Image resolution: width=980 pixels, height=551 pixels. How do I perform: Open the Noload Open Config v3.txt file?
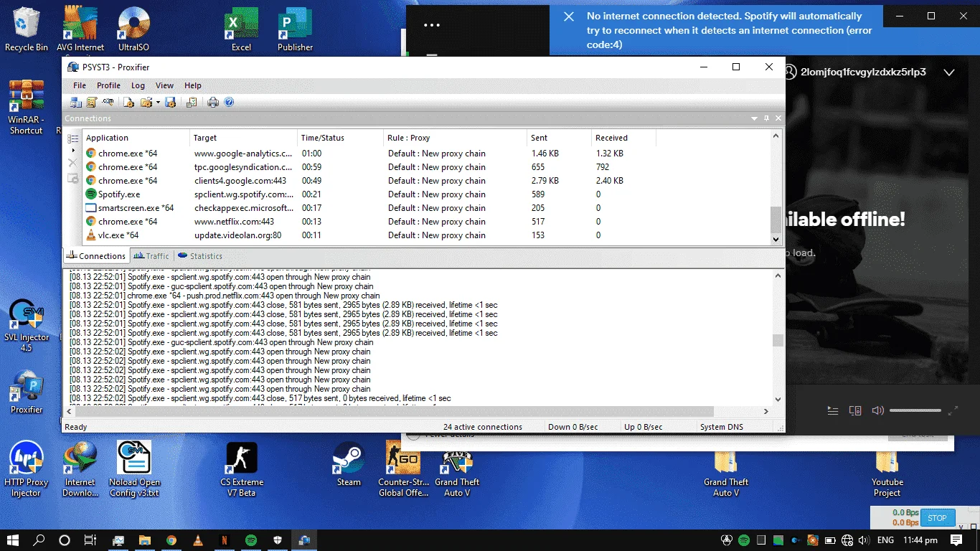tap(134, 468)
